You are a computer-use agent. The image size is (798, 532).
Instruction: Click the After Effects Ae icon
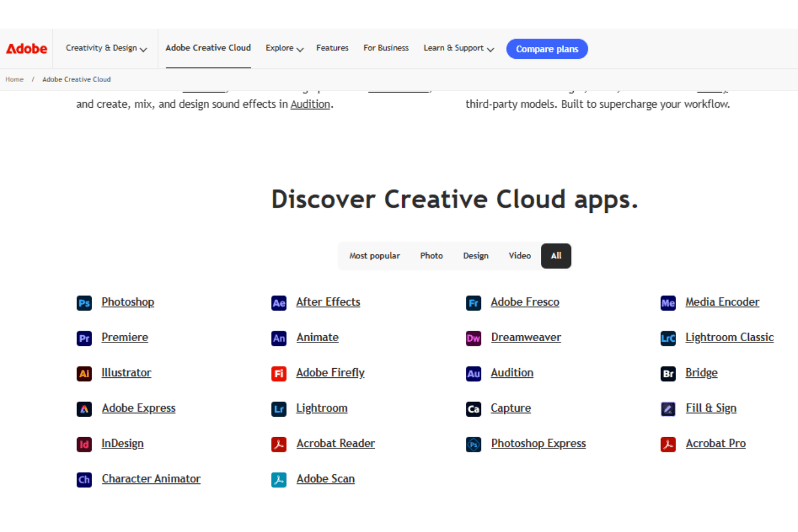(279, 303)
